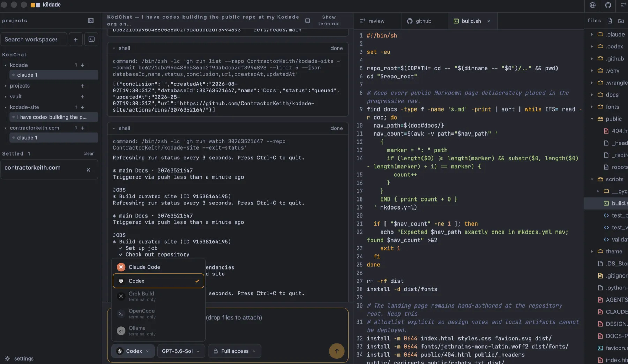Open the Full access permissions dropdown

(x=235, y=351)
